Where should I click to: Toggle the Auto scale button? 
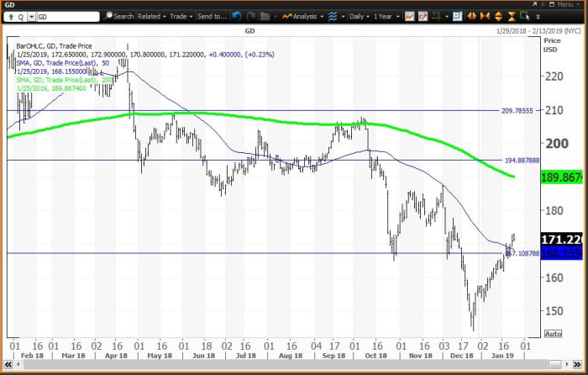(x=553, y=333)
